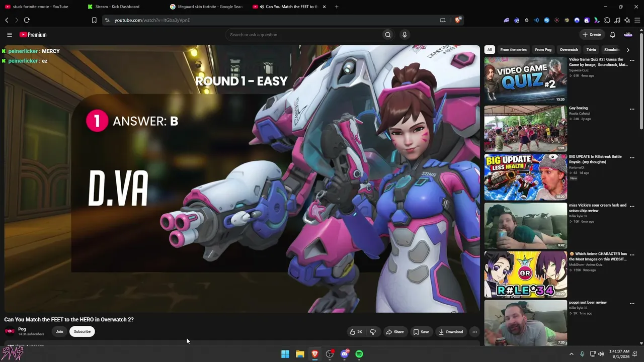Open Spotify from the taskbar
The height and width of the screenshot is (362, 644).
click(x=359, y=354)
